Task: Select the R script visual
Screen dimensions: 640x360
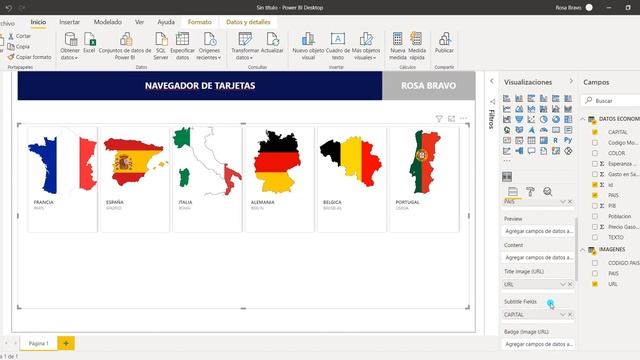Action: 556,140
